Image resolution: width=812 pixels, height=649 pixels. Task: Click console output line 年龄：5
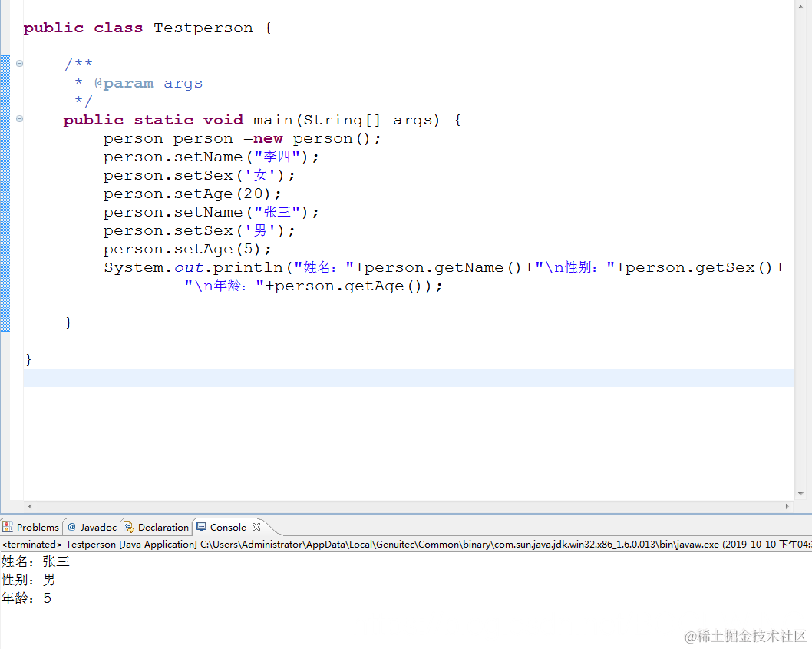26,598
